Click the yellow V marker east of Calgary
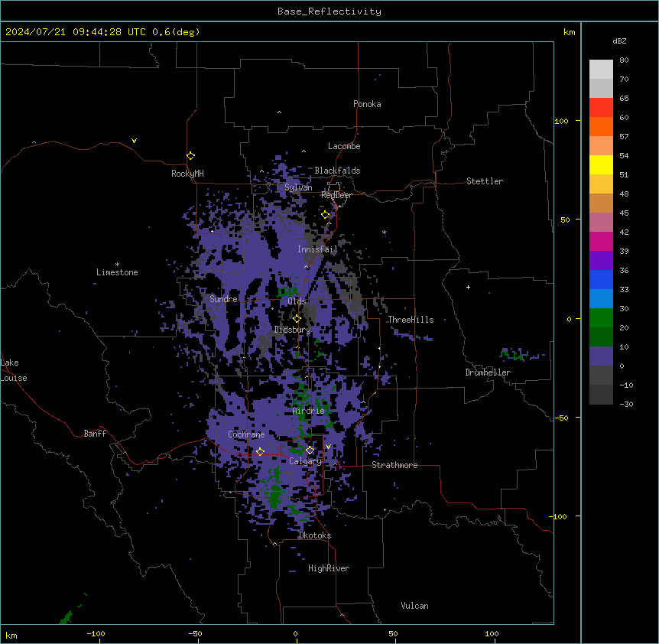The height and width of the screenshot is (644, 659). tap(328, 447)
